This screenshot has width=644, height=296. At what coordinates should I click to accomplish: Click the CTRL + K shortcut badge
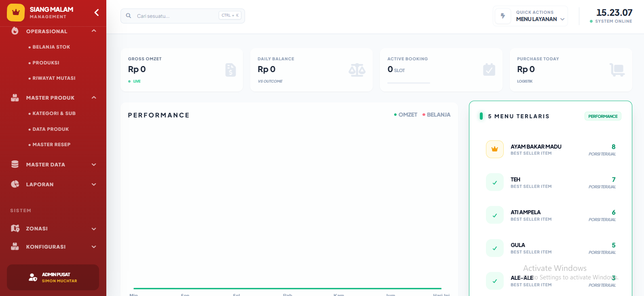(230, 15)
